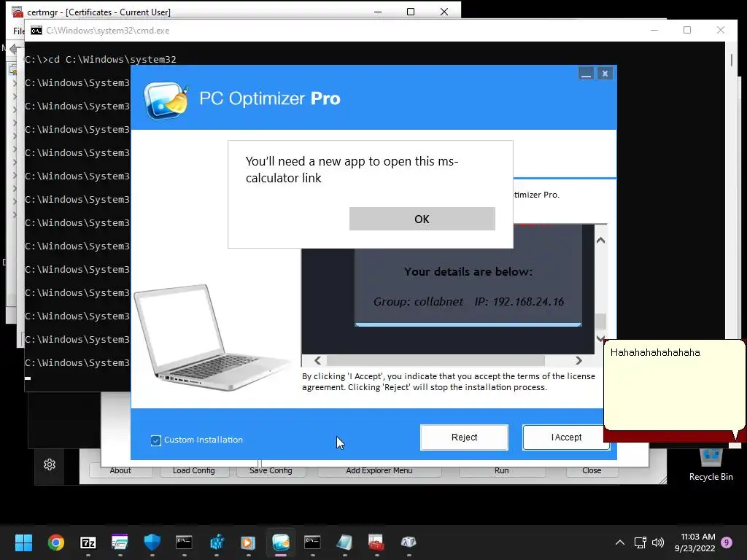
Task: Click the Add Explorer Menu button
Action: pos(379,470)
